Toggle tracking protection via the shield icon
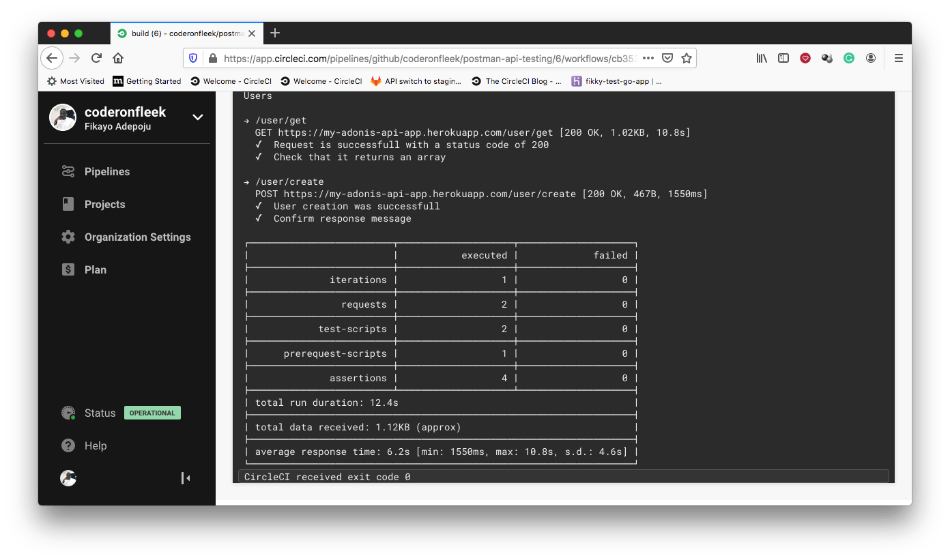The image size is (950, 560). click(x=192, y=58)
